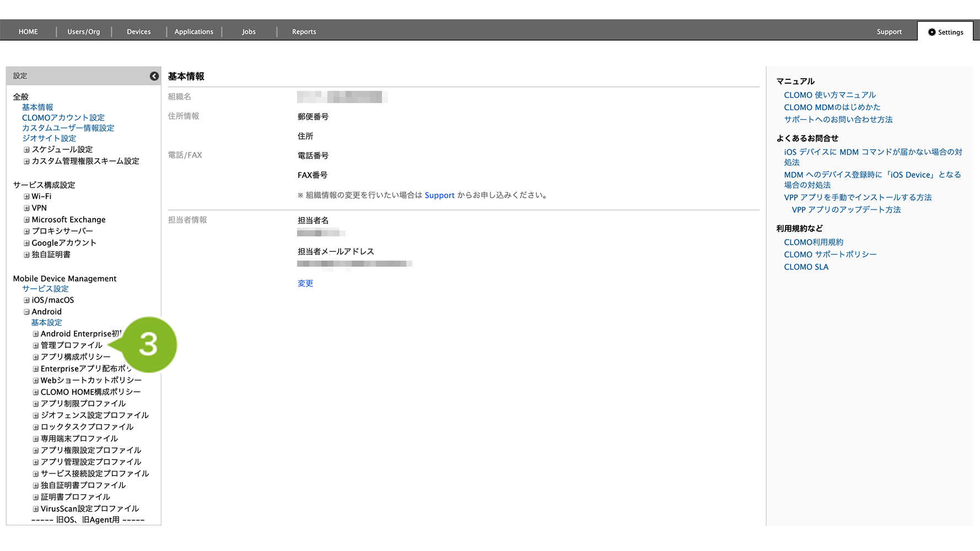Open the Support link in organization note
The height and width of the screenshot is (551, 980).
coord(439,196)
